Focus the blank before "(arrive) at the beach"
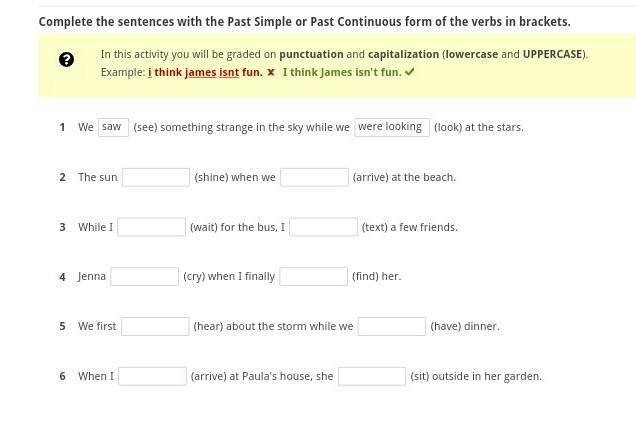This screenshot has width=636, height=438. coord(314,177)
